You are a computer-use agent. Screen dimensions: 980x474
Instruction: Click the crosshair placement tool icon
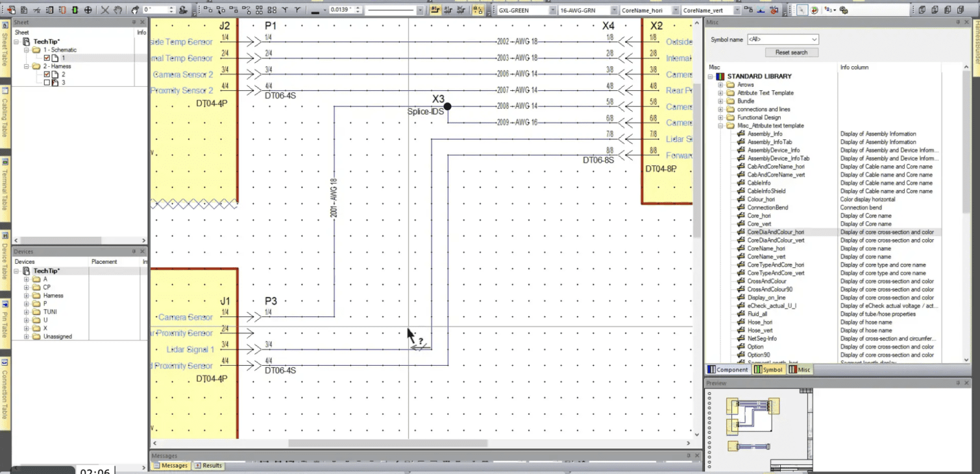click(90, 10)
